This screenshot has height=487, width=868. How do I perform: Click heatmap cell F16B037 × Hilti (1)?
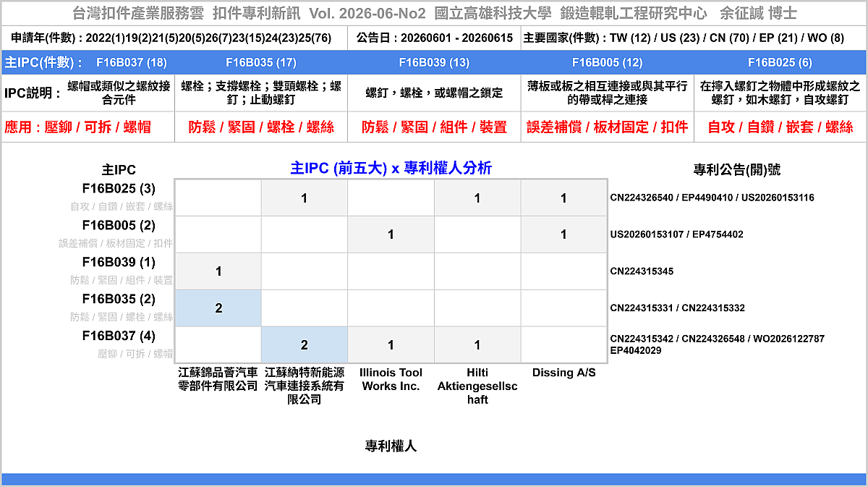pos(477,345)
